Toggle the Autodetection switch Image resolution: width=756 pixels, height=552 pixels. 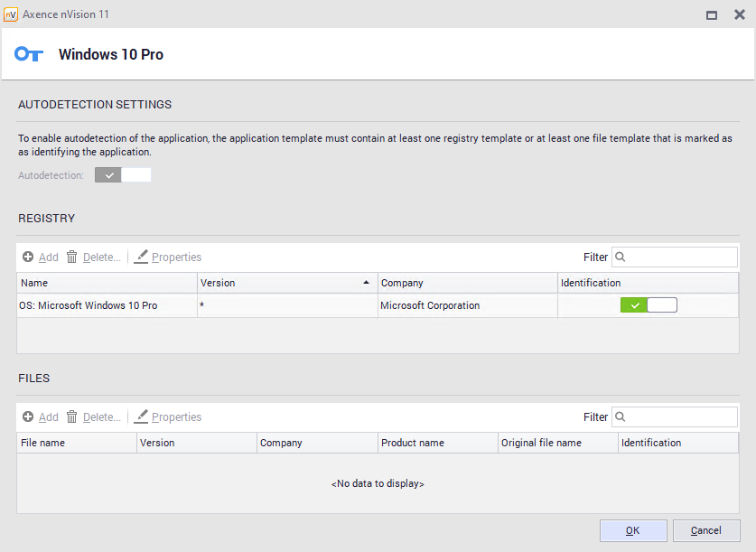pyautogui.click(x=123, y=175)
